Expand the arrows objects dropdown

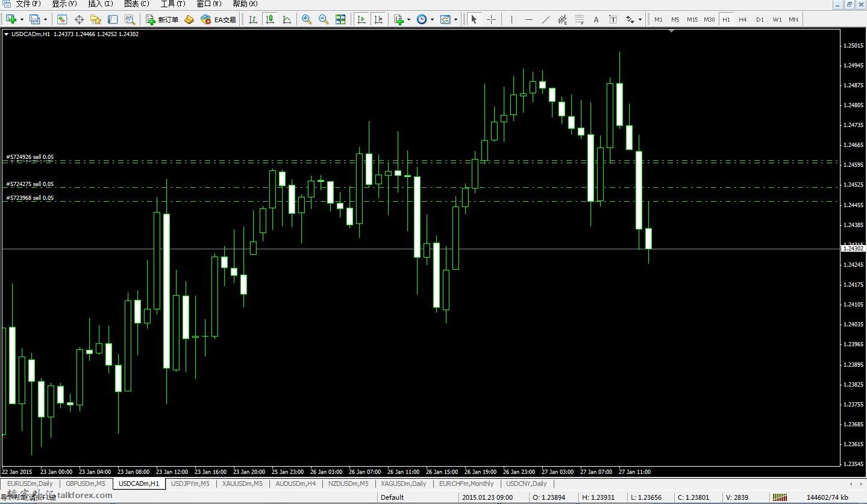click(640, 19)
